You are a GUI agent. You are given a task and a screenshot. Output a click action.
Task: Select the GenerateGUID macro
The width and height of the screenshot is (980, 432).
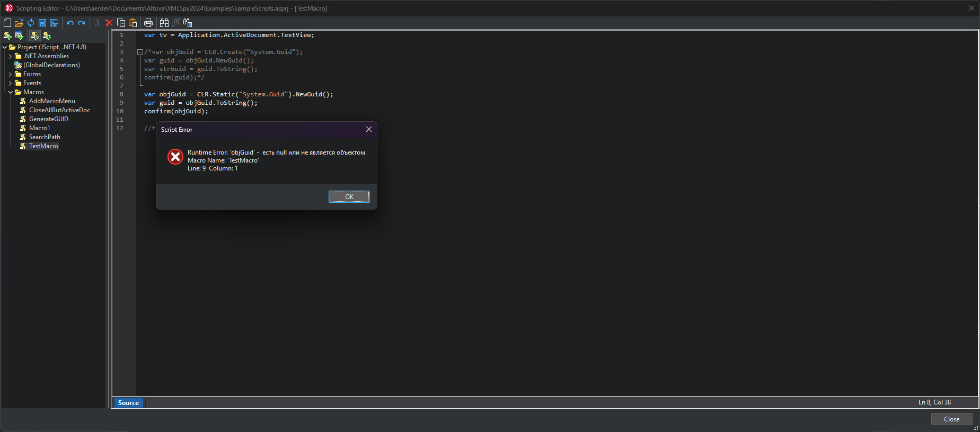[x=49, y=119]
